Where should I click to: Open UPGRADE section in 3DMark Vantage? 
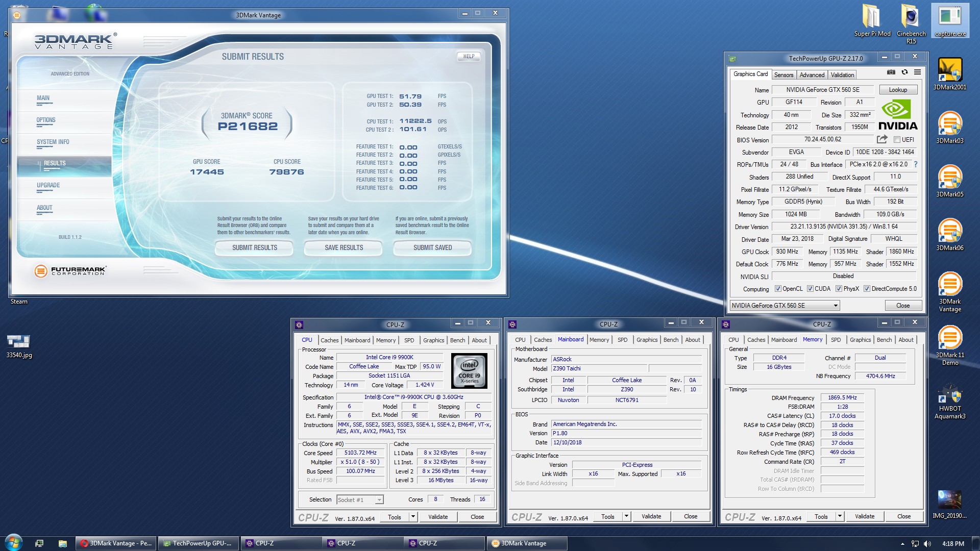tap(48, 186)
